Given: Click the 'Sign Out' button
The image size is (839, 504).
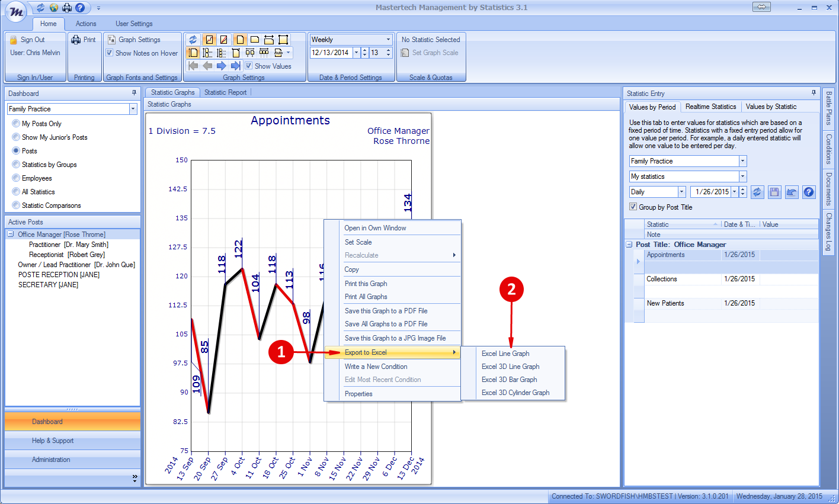Looking at the screenshot, I should coord(27,40).
